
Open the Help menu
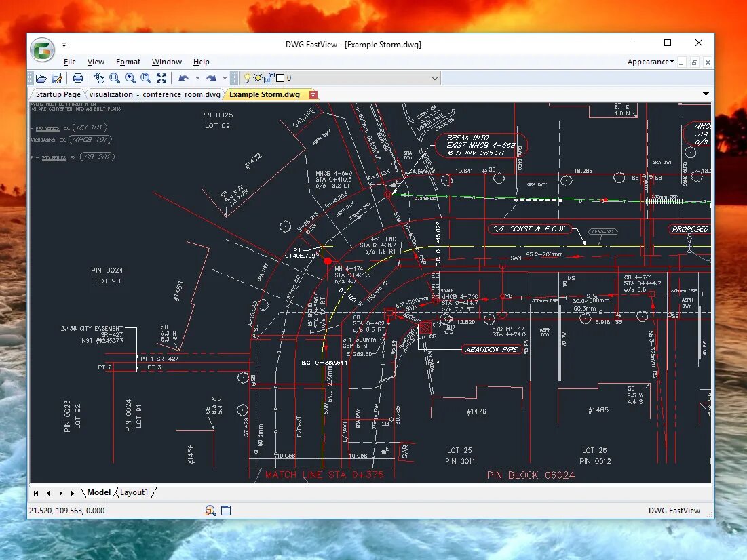click(x=201, y=62)
